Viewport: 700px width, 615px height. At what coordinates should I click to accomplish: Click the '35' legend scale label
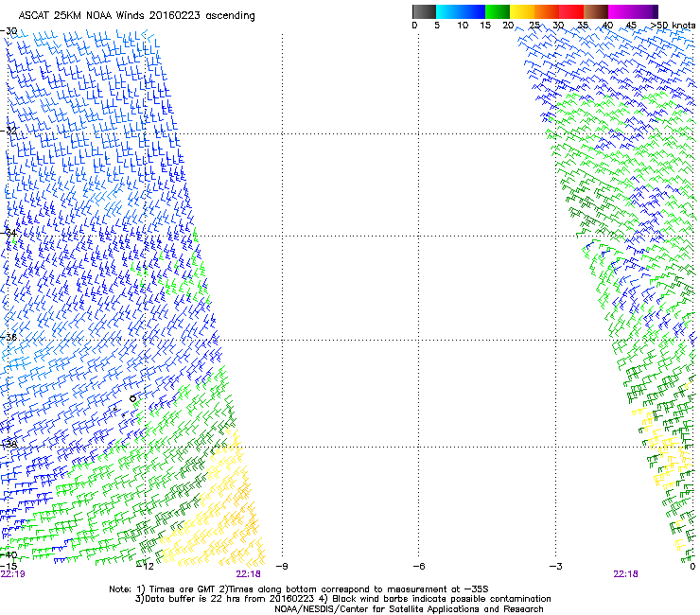[x=583, y=26]
